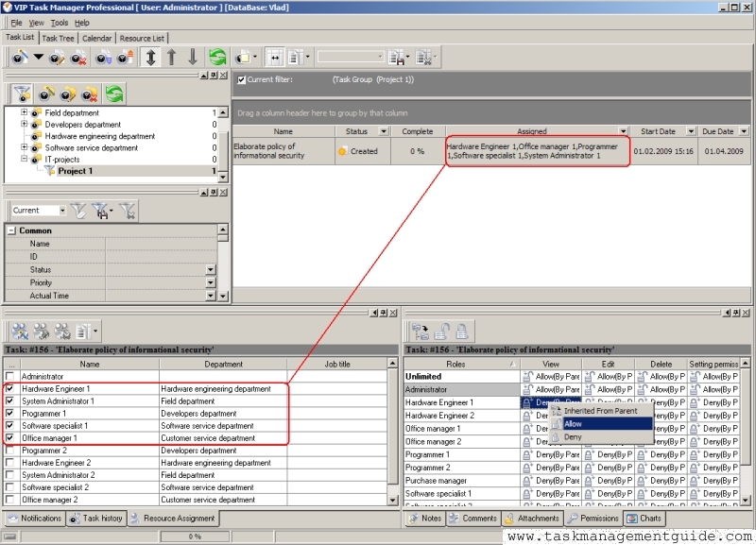The width and height of the screenshot is (756, 545).
Task: Expand the Developers department tree node
Action: point(24,124)
